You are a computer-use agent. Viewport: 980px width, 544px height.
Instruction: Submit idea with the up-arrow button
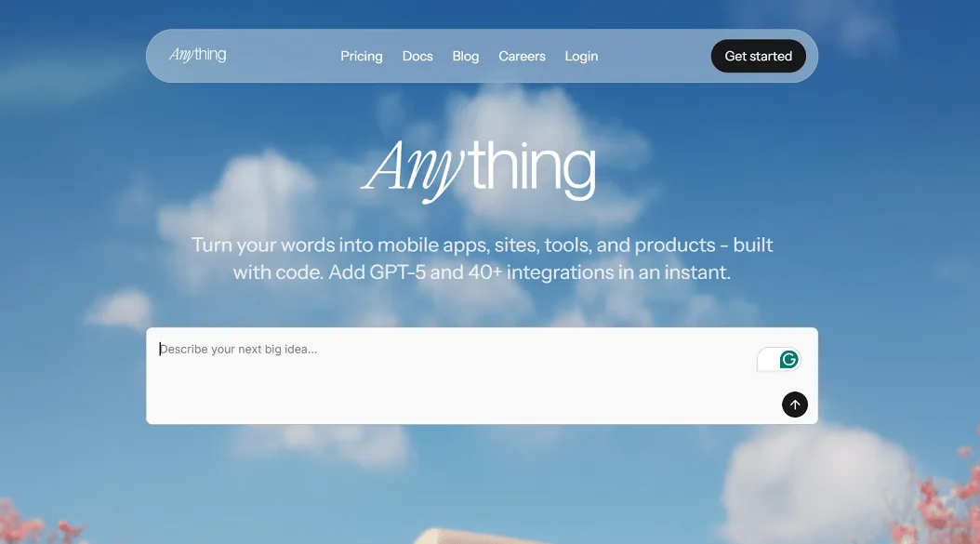point(794,405)
